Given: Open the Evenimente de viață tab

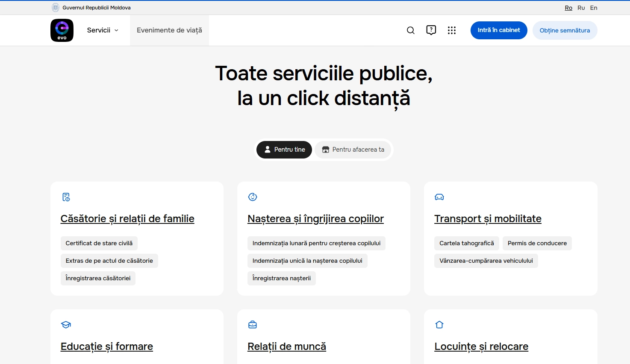Looking at the screenshot, I should (x=169, y=30).
